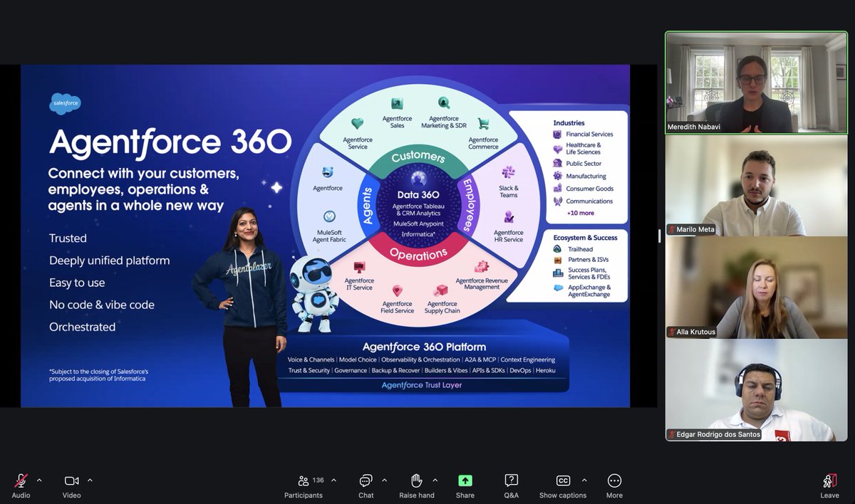Click the Operations segment label
855x504 pixels.
(418, 254)
